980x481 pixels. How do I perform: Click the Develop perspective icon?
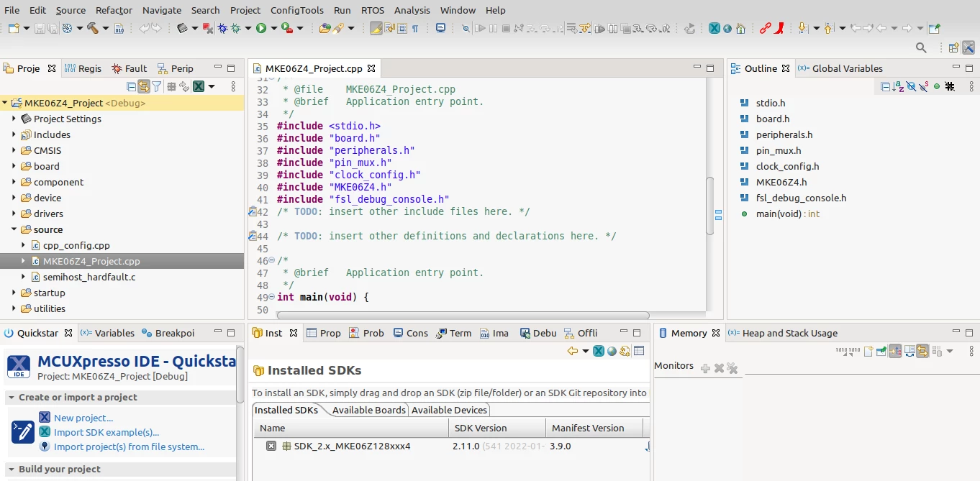point(968,47)
